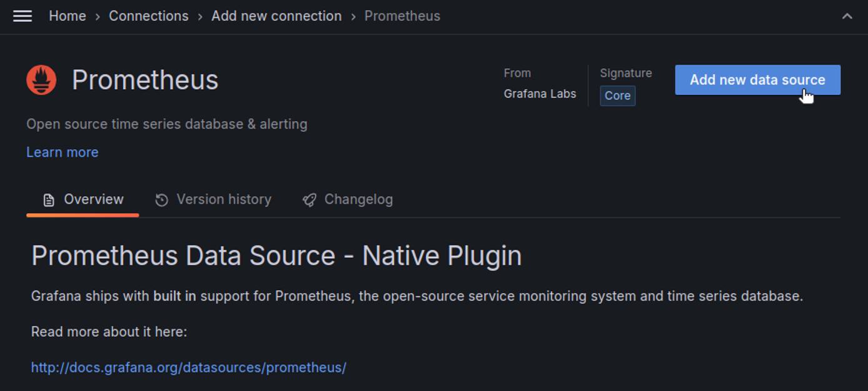The image size is (868, 391).
Task: Go to Add new connection breadcrumb
Action: (276, 16)
